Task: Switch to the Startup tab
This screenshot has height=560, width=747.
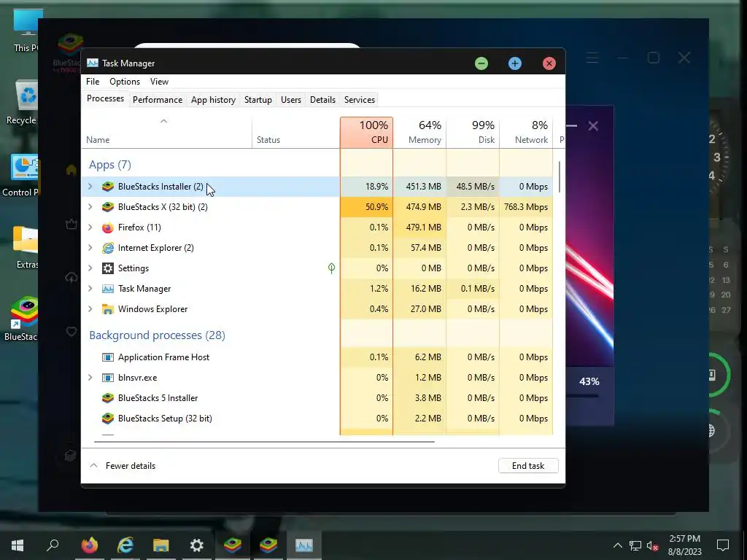Action: click(258, 99)
